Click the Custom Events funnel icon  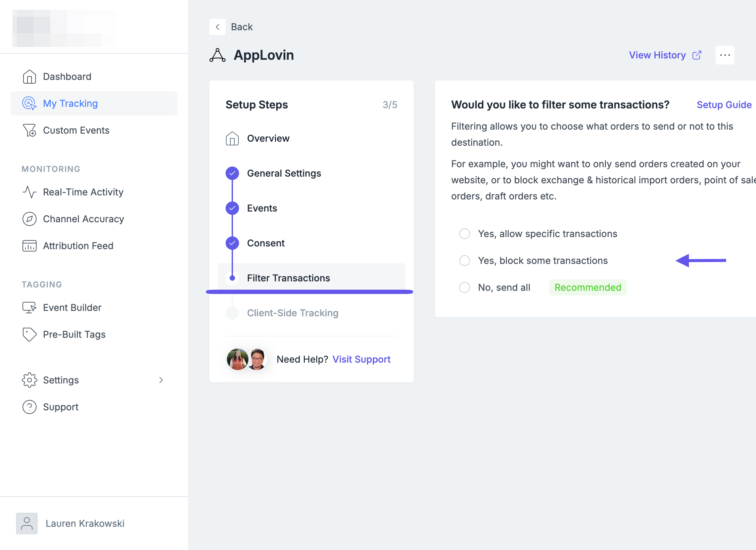coord(30,130)
